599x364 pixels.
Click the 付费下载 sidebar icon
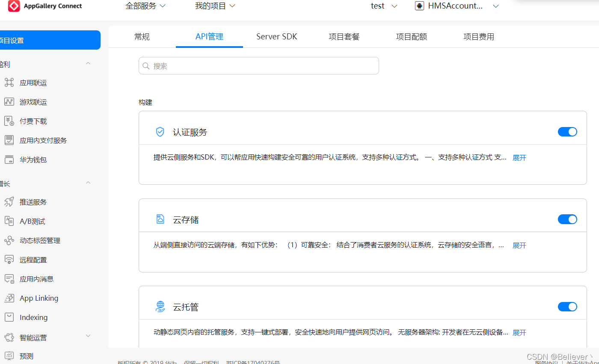click(9, 121)
